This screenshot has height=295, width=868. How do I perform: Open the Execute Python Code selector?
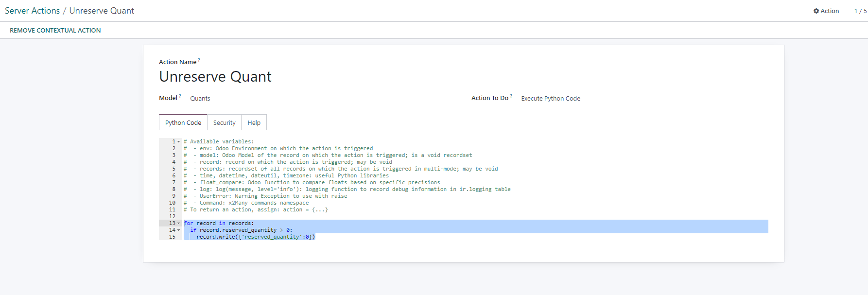551,98
